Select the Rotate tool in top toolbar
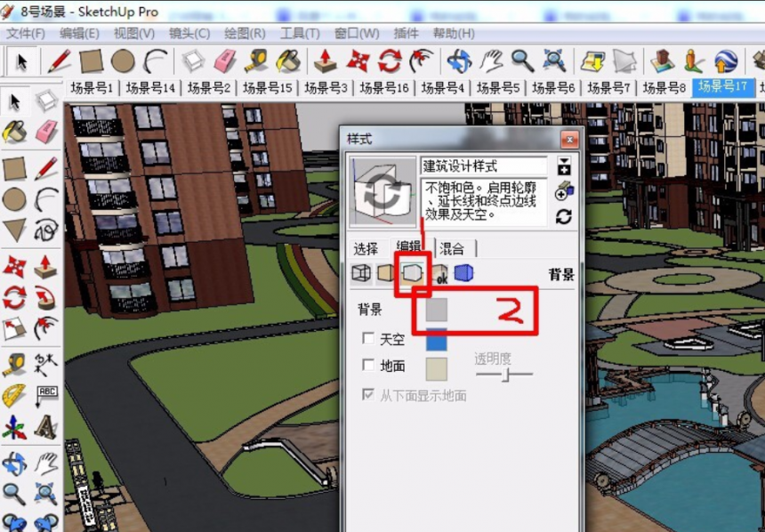 (390, 61)
